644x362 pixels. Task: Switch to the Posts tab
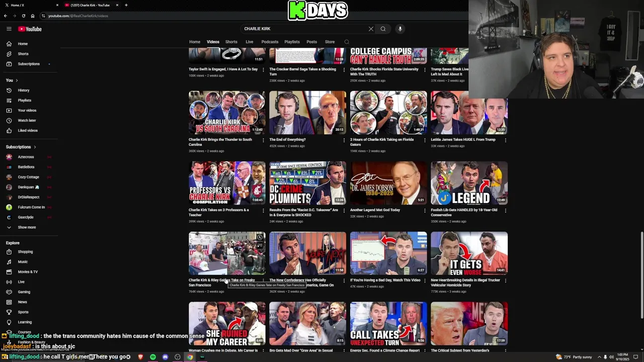[312, 42]
